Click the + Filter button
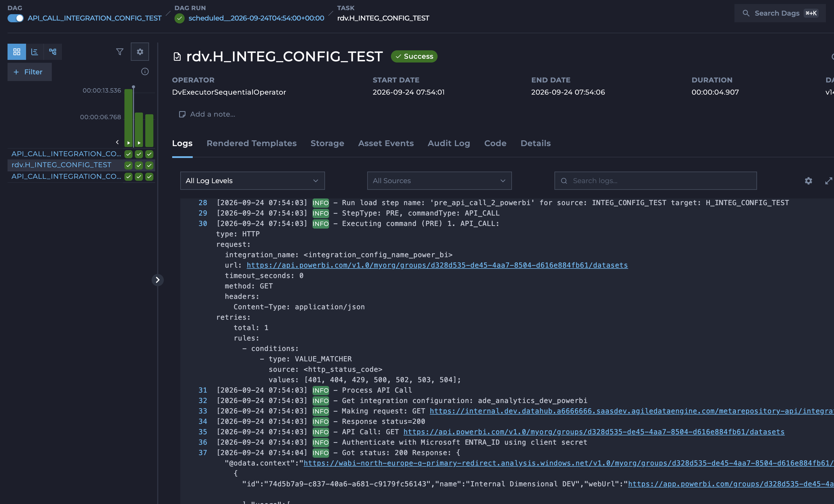This screenshot has width=834, height=504. (x=30, y=72)
